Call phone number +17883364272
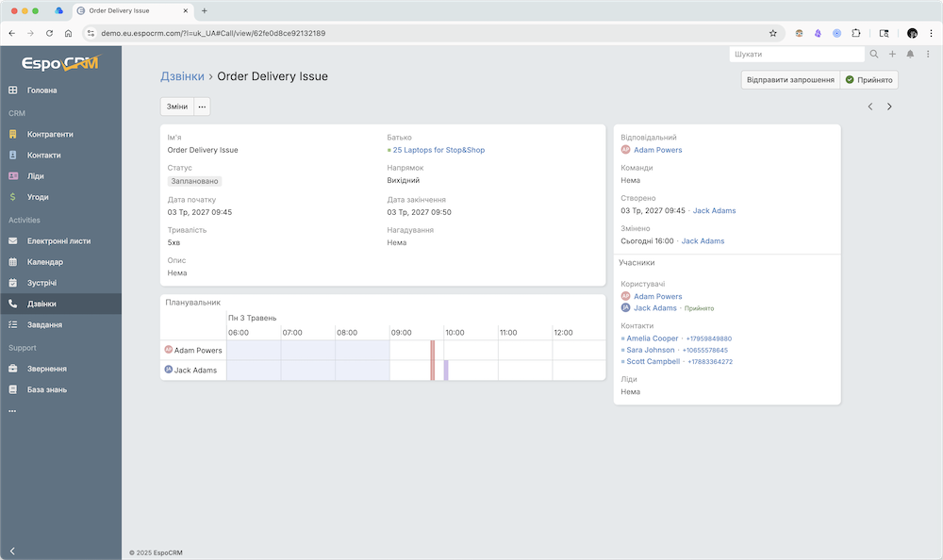 pyautogui.click(x=710, y=361)
